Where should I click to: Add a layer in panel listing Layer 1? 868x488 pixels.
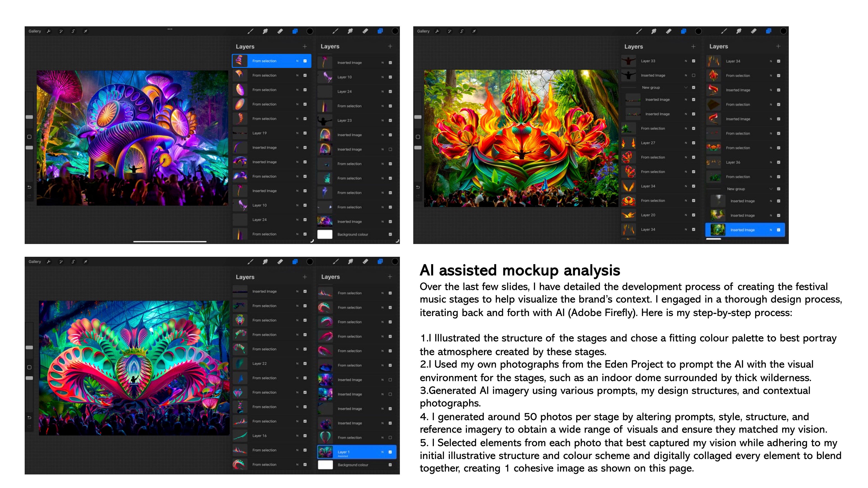click(x=390, y=277)
